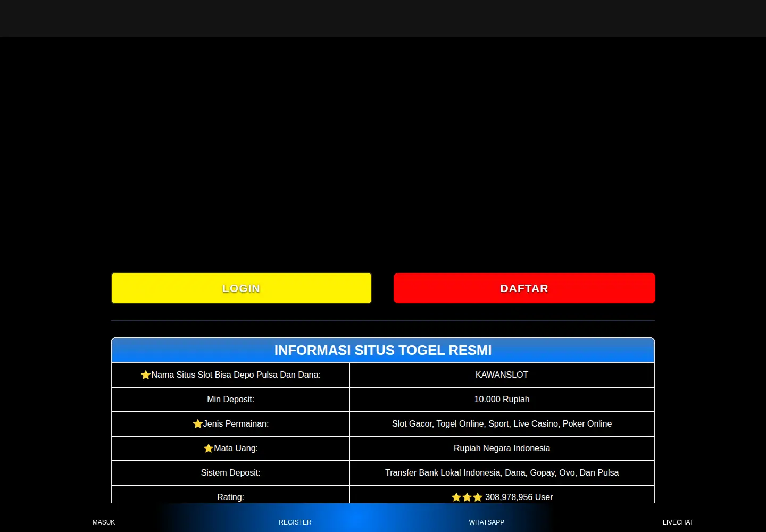Image resolution: width=766 pixels, height=532 pixels.
Task: Click the Min Deposit label cell
Action: pos(230,400)
